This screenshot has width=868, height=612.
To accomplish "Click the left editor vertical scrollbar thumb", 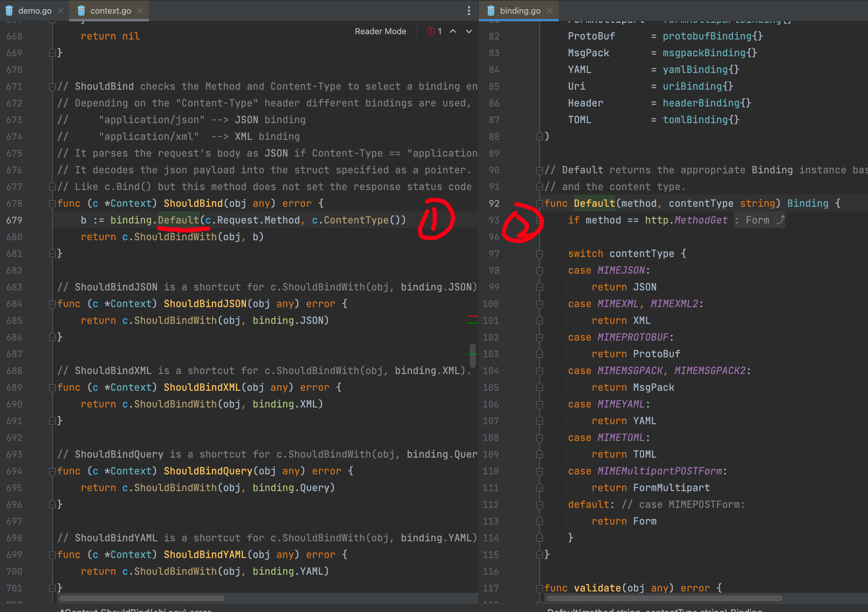I will (472, 355).
